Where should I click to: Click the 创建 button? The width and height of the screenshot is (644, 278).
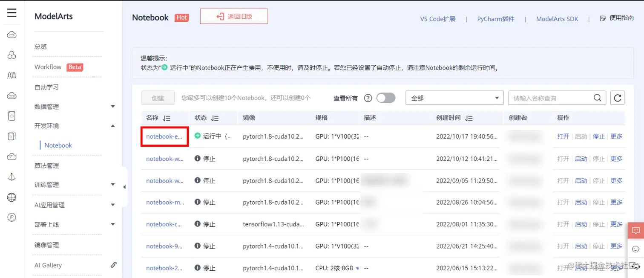click(158, 98)
